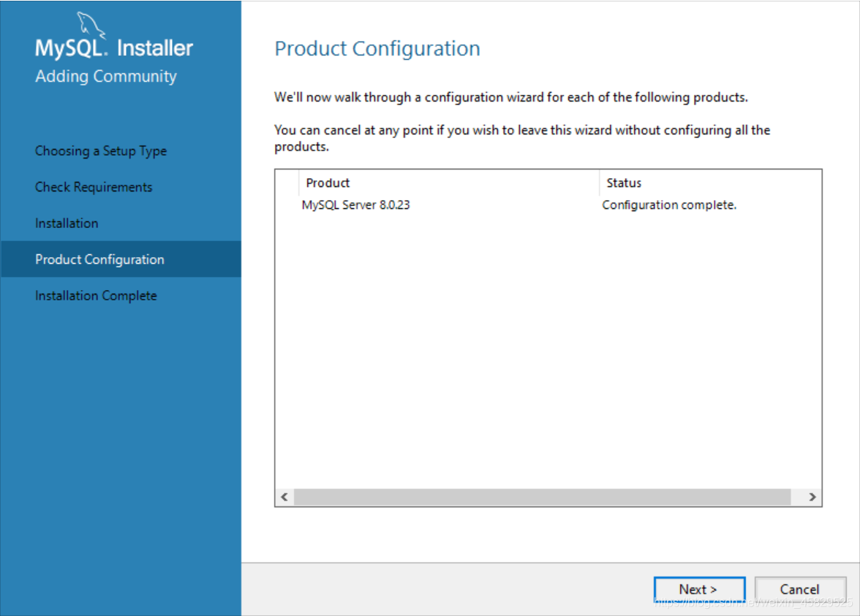Click the right scroll arrow of product list
The width and height of the screenshot is (860, 616).
click(x=812, y=497)
